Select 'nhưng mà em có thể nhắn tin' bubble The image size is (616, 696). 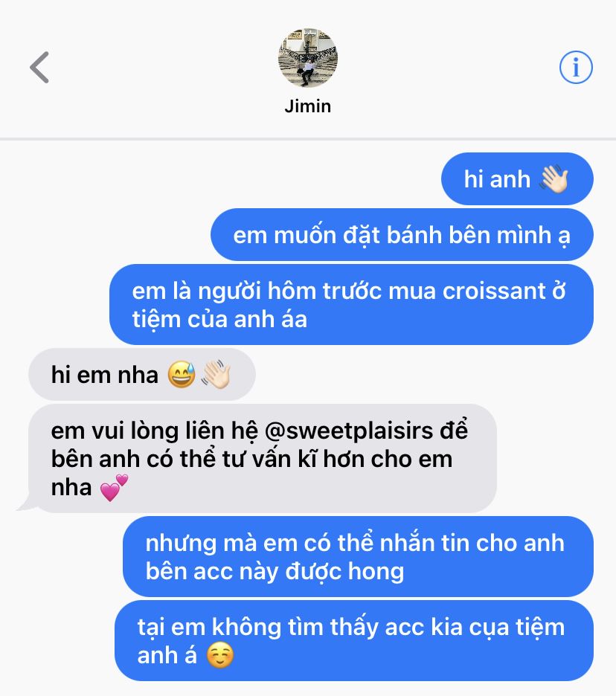(x=358, y=557)
